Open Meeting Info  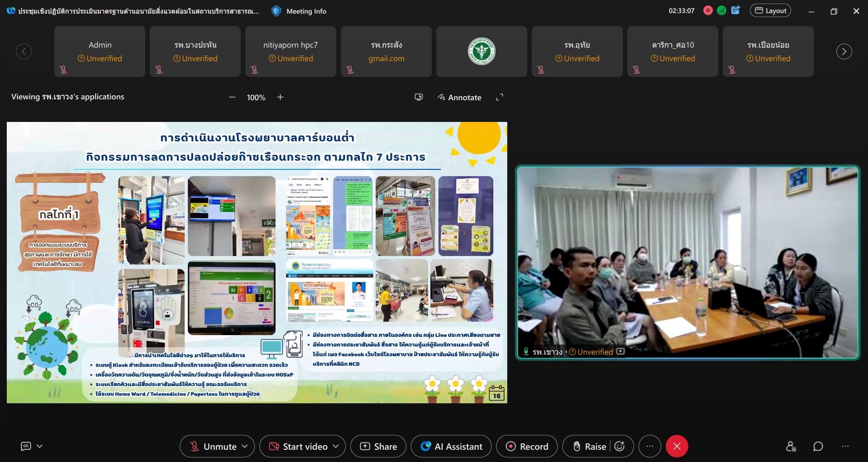[x=299, y=11]
